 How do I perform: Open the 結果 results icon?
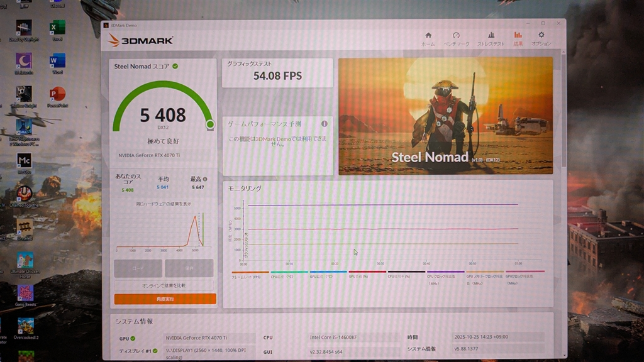pos(518,35)
